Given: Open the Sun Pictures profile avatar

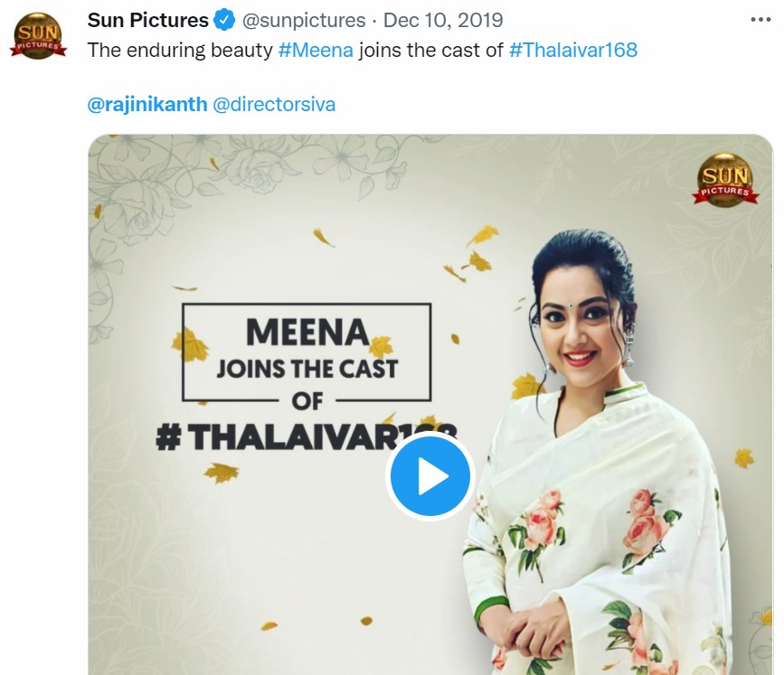Looking at the screenshot, I should (39, 35).
